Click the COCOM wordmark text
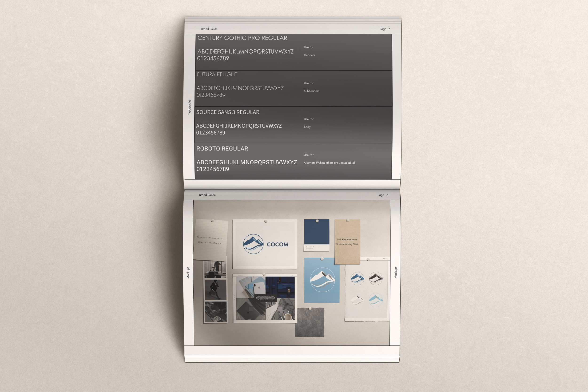 point(277,245)
